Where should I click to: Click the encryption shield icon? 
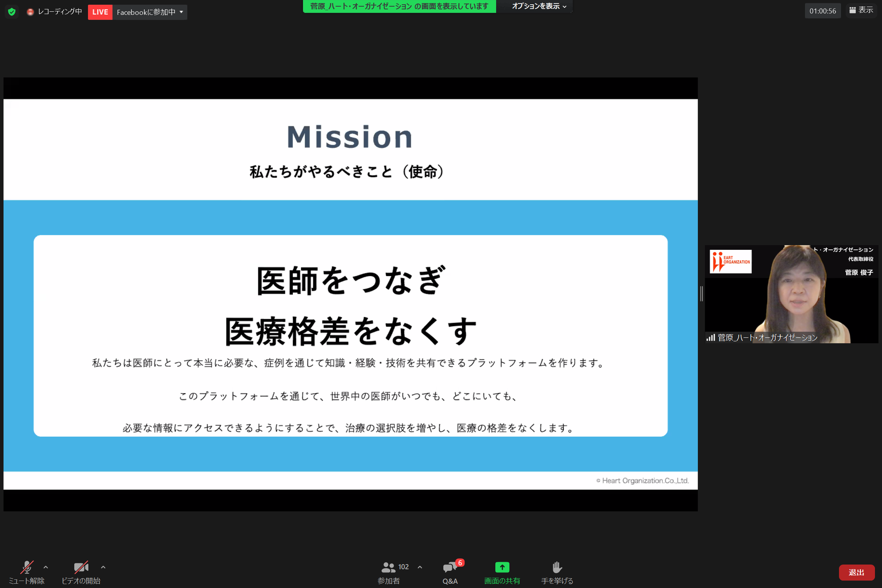(12, 12)
